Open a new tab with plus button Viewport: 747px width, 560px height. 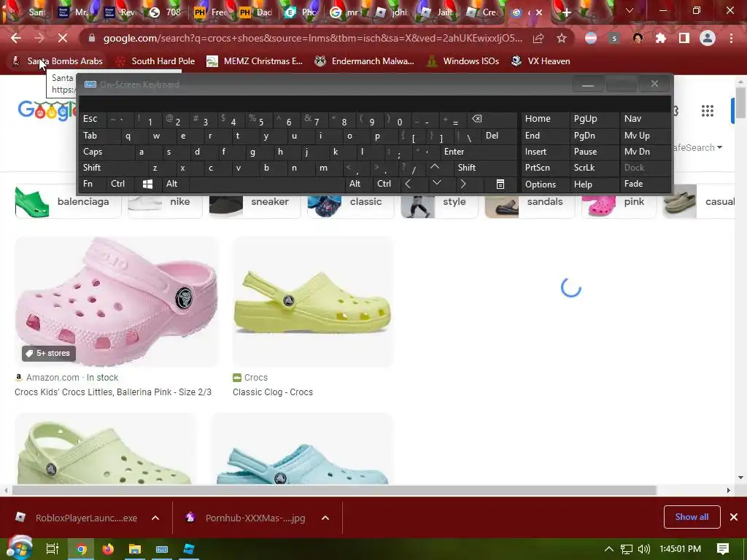(566, 12)
